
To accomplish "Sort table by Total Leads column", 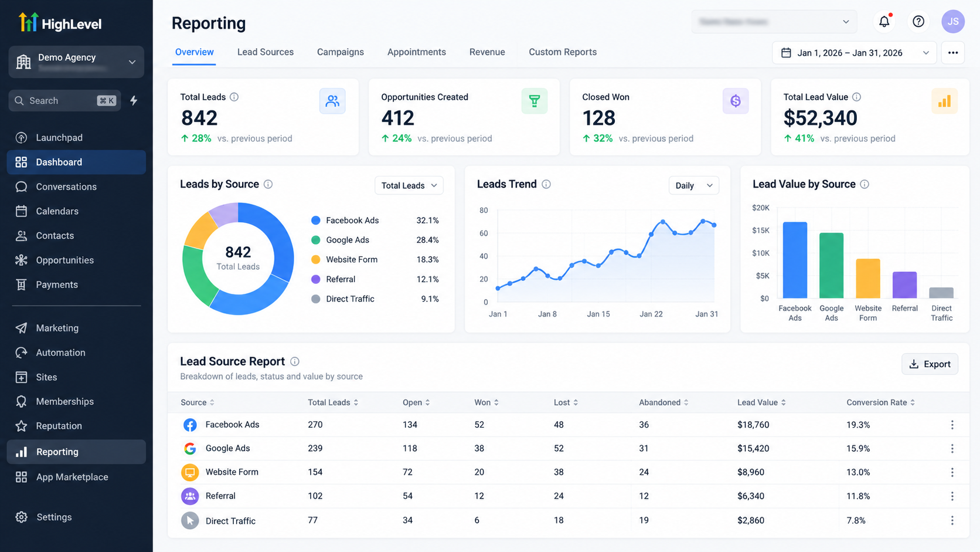I will tap(333, 402).
